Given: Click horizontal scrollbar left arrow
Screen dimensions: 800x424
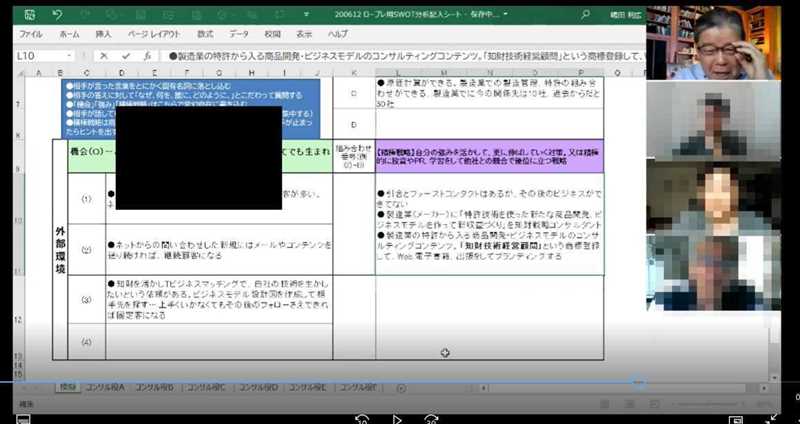Looking at the screenshot, I should pos(484,388).
